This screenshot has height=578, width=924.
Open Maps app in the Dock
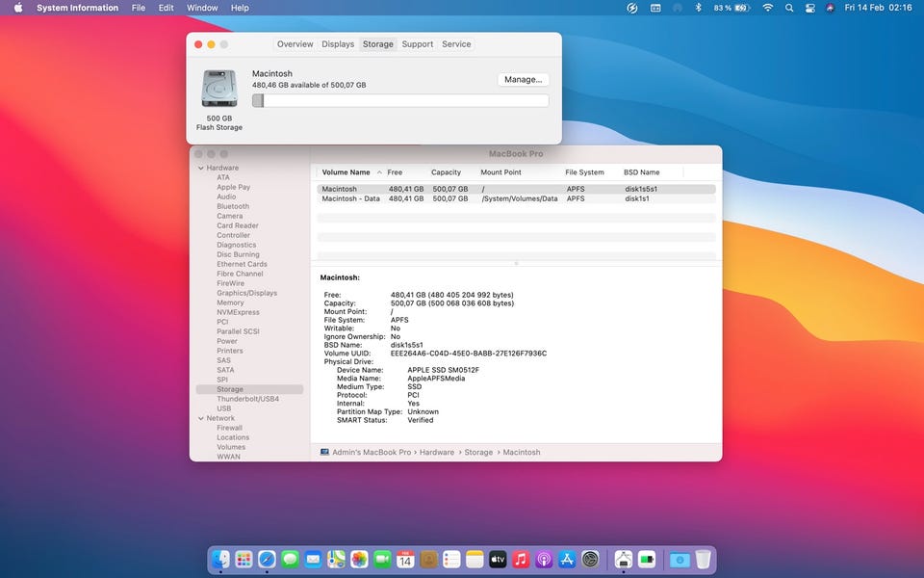336,559
